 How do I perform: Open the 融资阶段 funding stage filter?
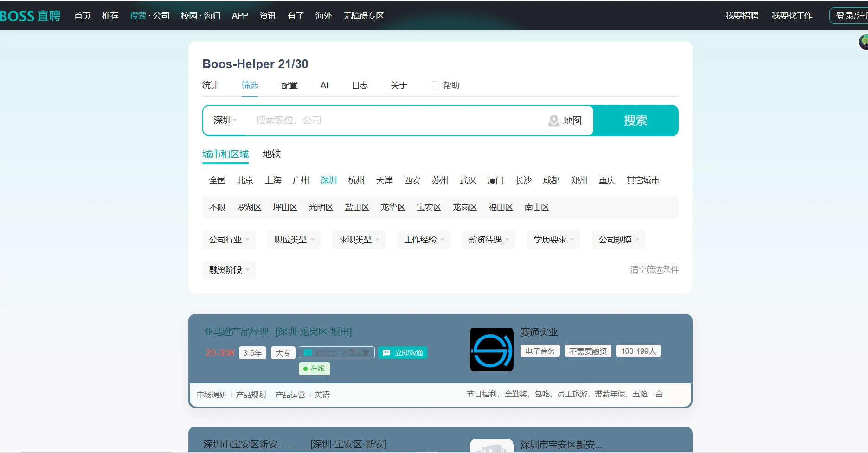pos(228,269)
